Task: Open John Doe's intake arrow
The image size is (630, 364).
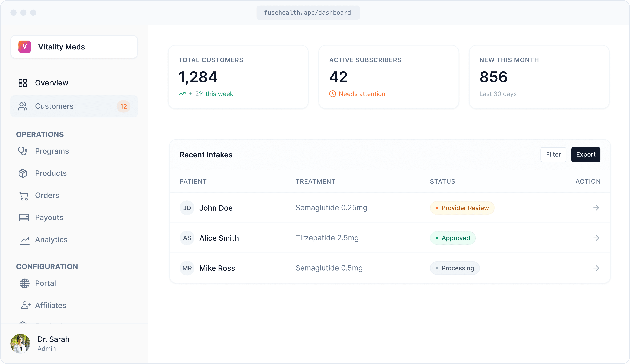Action: [596, 208]
